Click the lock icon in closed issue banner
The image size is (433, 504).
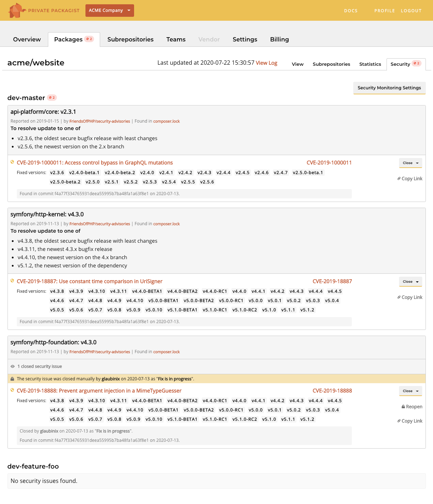[x=13, y=379]
